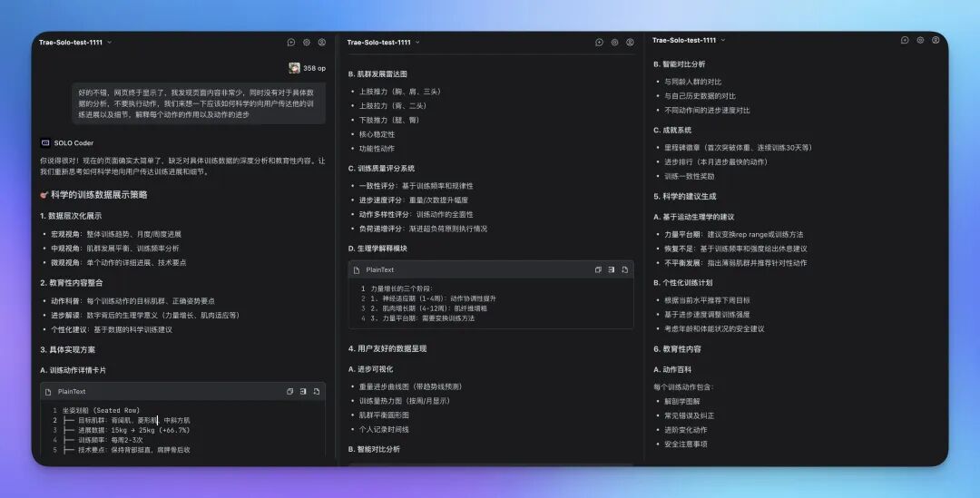The width and height of the screenshot is (980, 498).
Task: Click the user avatar beside 358 op
Action: coord(295,68)
